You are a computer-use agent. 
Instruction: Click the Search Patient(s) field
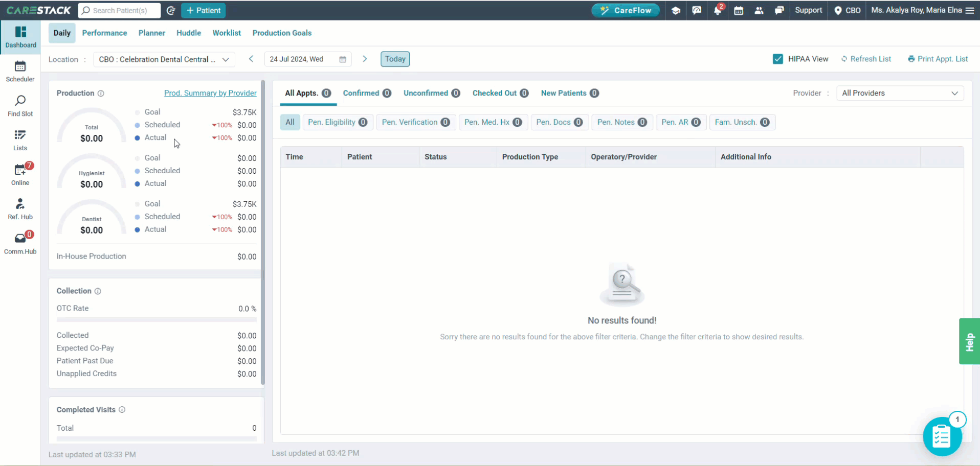click(119, 10)
